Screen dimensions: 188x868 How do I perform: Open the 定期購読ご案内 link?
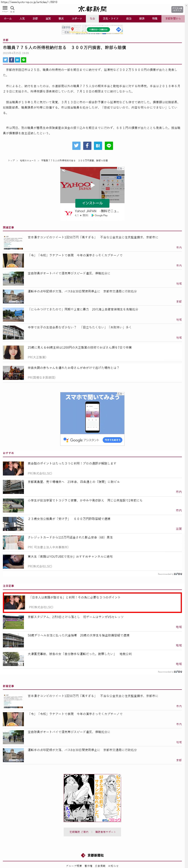click(x=79, y=832)
